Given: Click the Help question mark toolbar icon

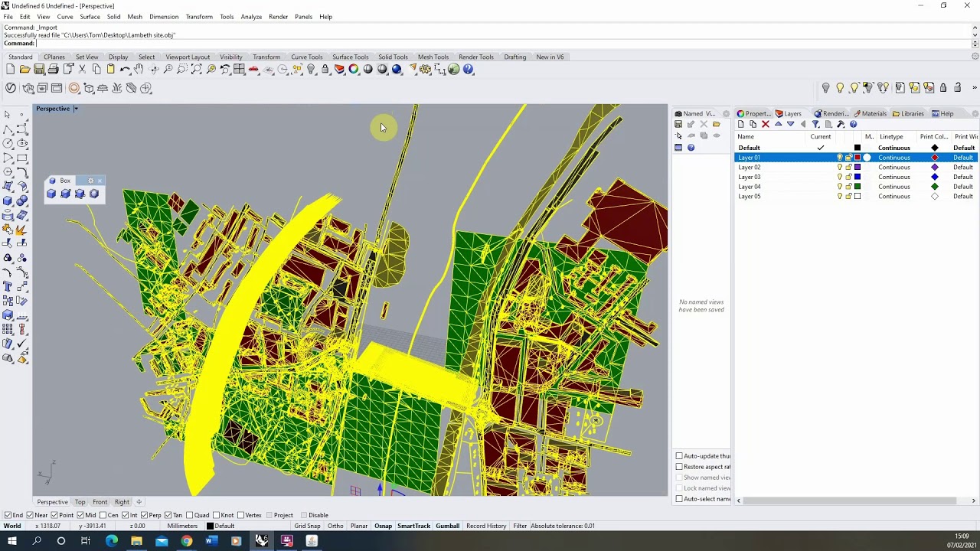Looking at the screenshot, I should click(x=469, y=70).
